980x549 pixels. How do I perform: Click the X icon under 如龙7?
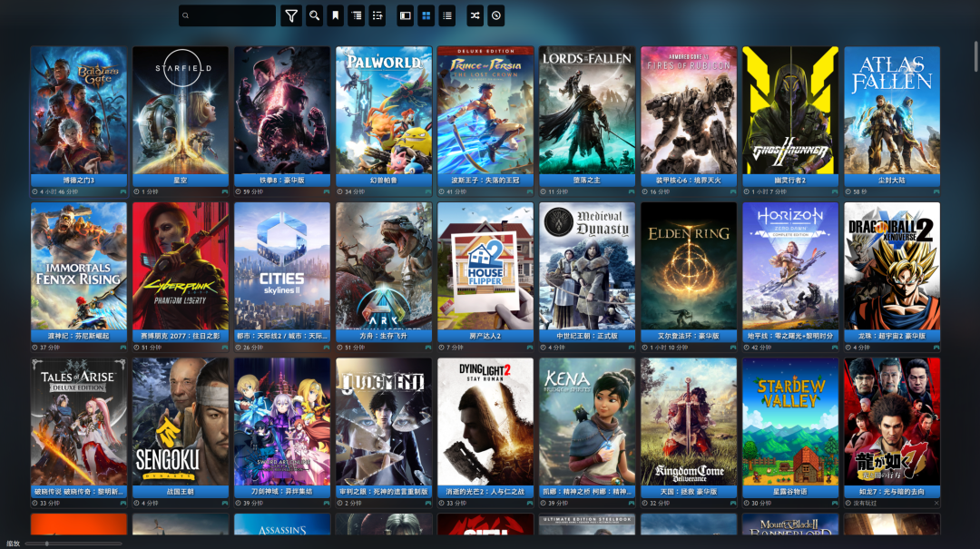[936, 504]
